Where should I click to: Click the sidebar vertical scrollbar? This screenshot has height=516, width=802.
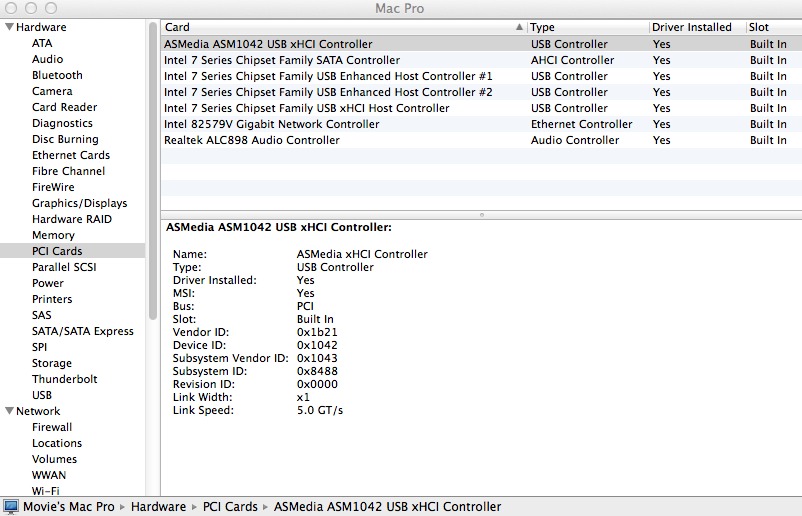152,171
